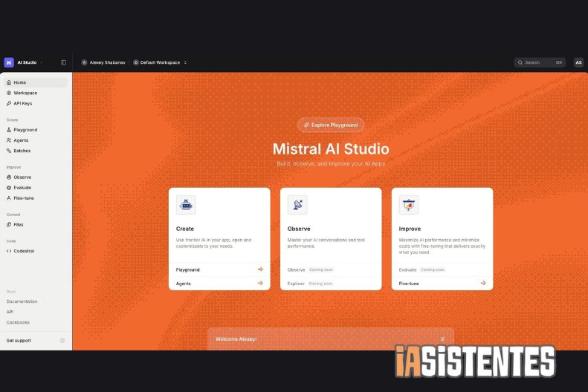Click the Batches icon in sidebar

coord(9,151)
